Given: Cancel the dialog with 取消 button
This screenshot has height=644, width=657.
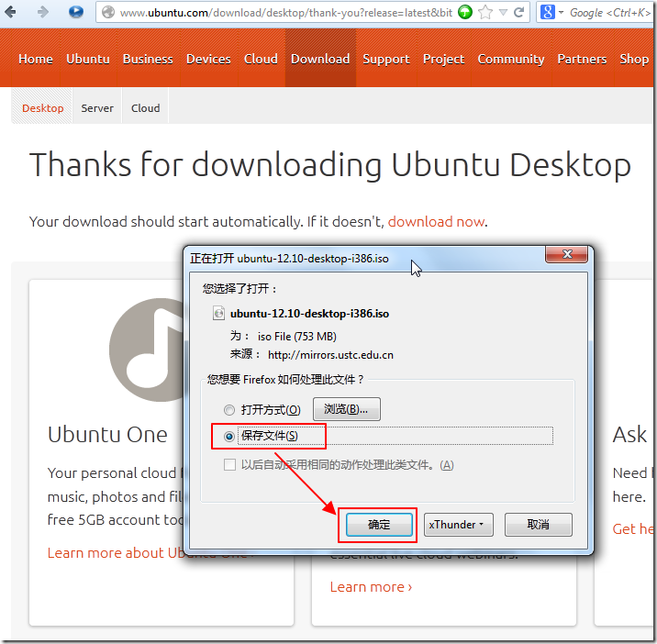Looking at the screenshot, I should pyautogui.click(x=538, y=525).
